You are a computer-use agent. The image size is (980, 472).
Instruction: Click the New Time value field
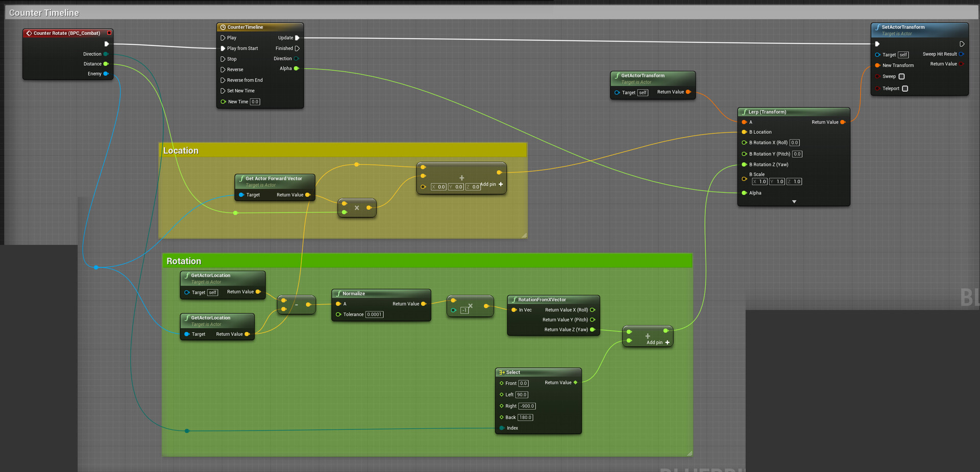255,102
